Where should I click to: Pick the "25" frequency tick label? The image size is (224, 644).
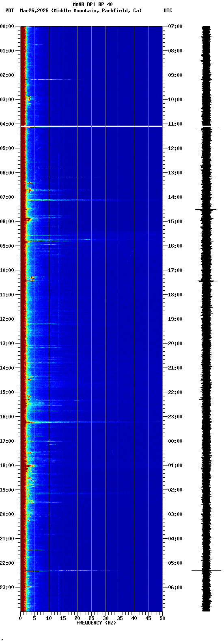pos(91,618)
